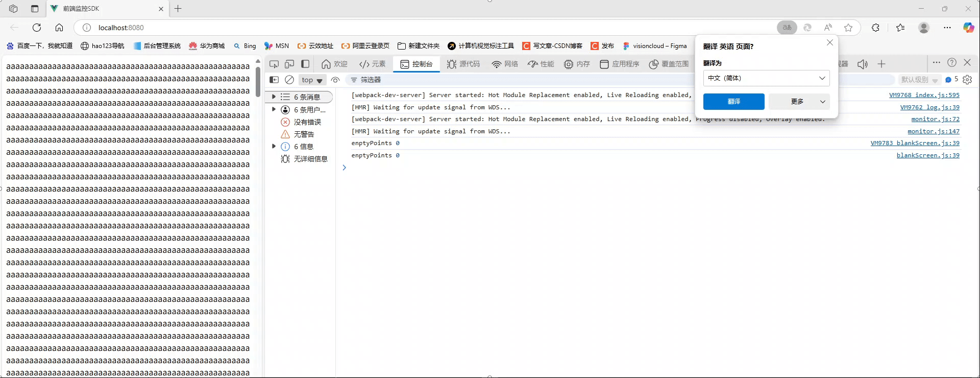Toggle device emulation icon in DevTools
Image resolution: width=980 pixels, height=378 pixels.
click(x=289, y=64)
